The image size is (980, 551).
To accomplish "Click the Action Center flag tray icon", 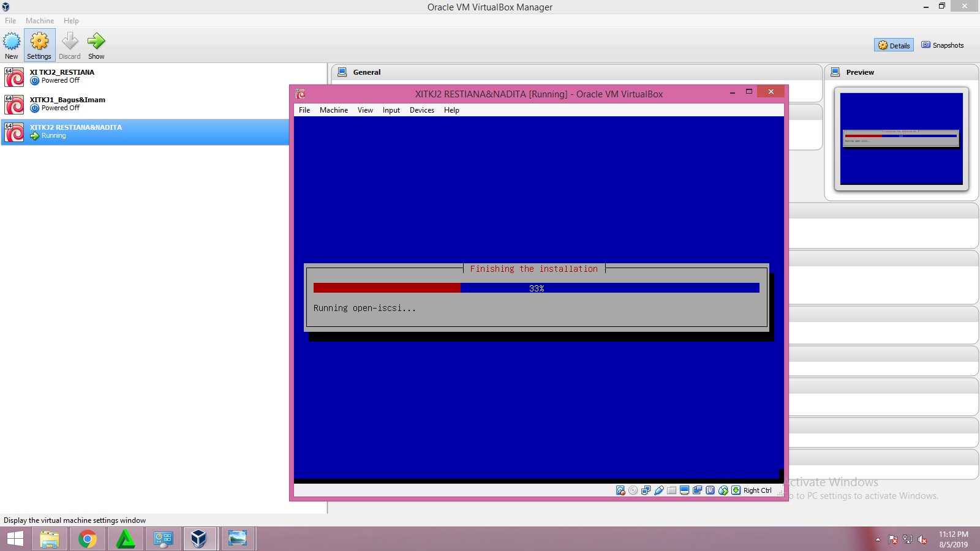I will point(893,539).
